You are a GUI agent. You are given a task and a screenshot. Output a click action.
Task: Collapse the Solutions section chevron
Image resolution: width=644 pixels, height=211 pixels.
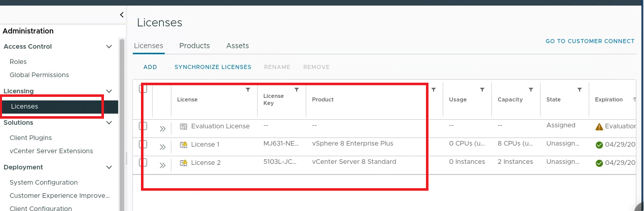click(109, 123)
